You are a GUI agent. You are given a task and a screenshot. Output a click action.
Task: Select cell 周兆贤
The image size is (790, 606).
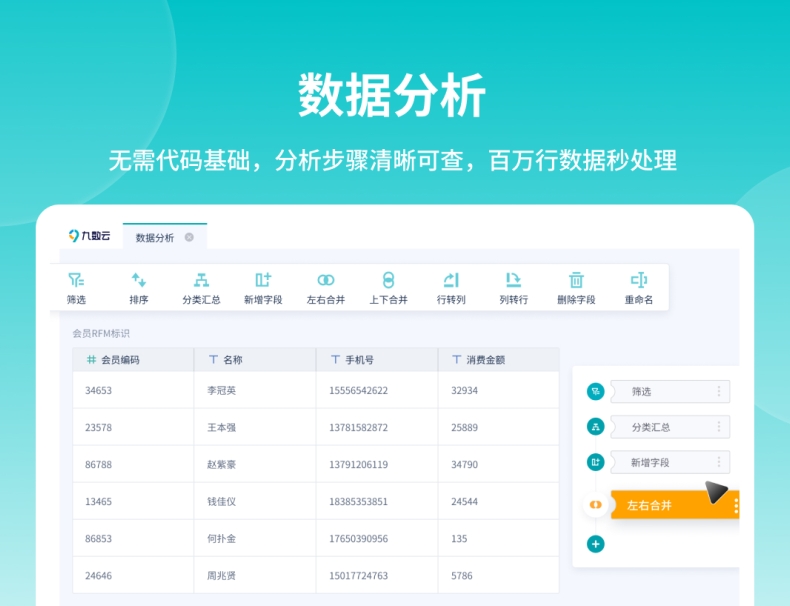[255, 575]
